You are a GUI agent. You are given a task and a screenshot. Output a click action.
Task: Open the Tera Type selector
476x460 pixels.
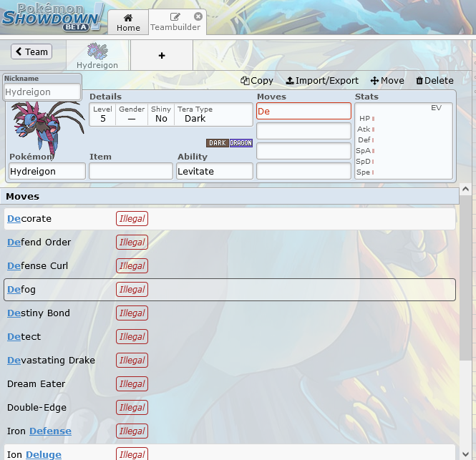(212, 114)
